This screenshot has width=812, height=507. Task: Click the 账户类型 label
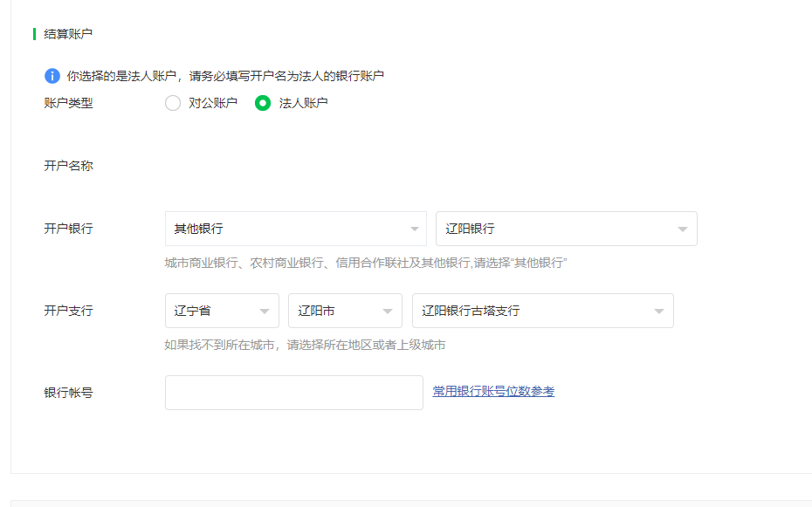coord(68,103)
